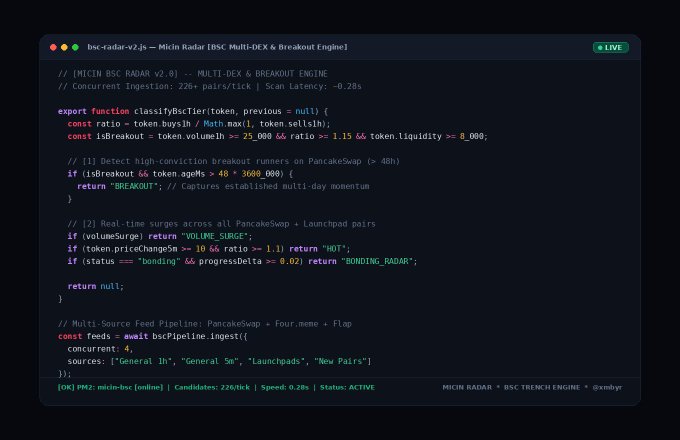This screenshot has width=680, height=440.
Task: Click the 'concurrent: 4' property line
Action: tap(100, 349)
